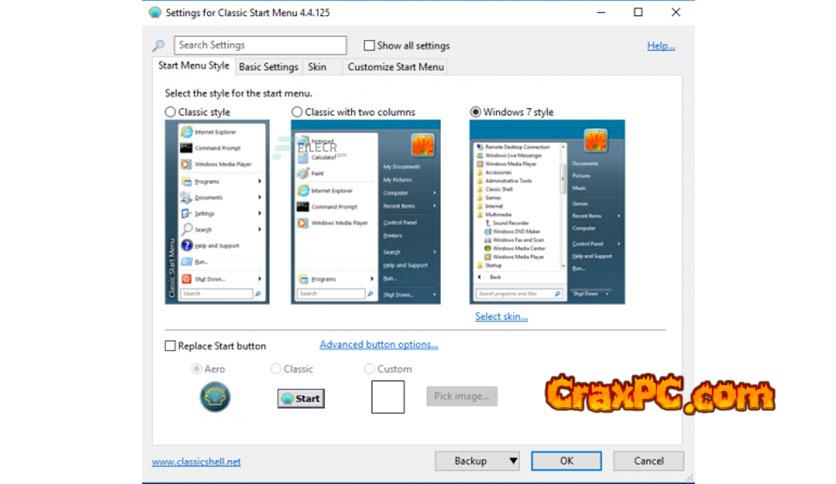Click the magnifying glass search icon
This screenshot has width=836, height=484.
tap(158, 46)
